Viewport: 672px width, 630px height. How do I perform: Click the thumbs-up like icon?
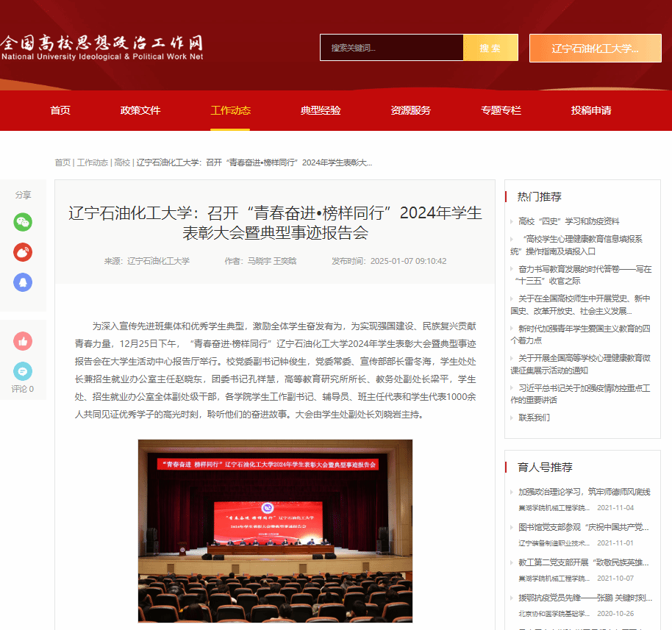(x=23, y=341)
